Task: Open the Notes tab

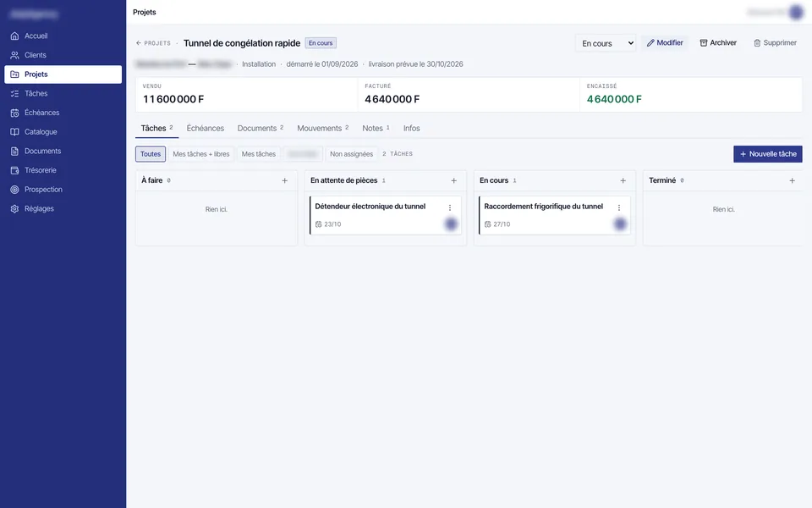Action: tap(376, 128)
